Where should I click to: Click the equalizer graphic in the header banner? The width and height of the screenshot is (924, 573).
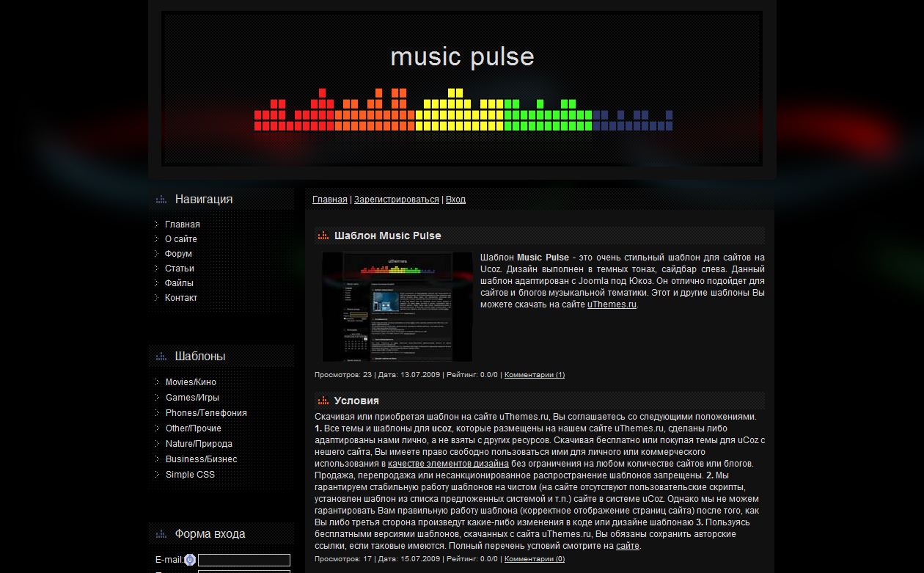(463, 110)
